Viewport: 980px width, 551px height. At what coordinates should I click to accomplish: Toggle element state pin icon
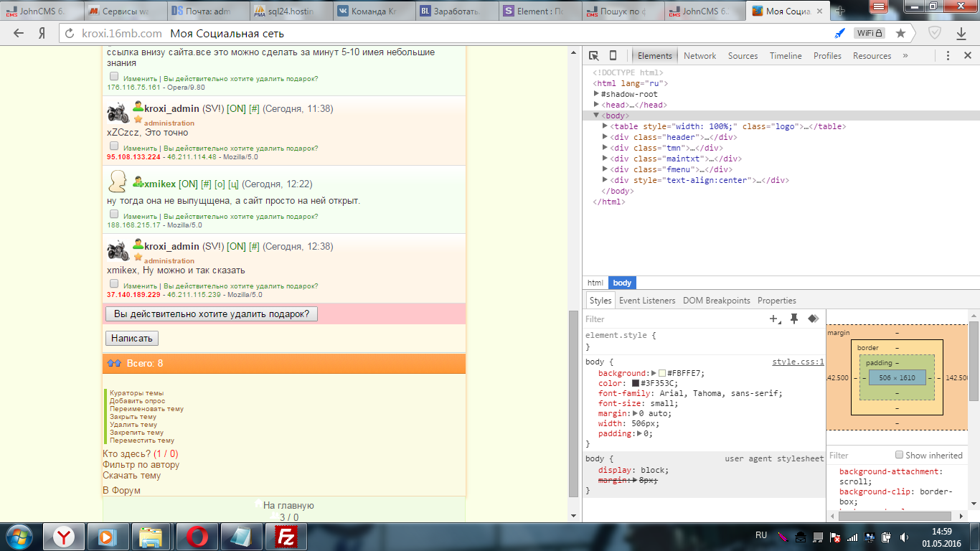pos(794,319)
